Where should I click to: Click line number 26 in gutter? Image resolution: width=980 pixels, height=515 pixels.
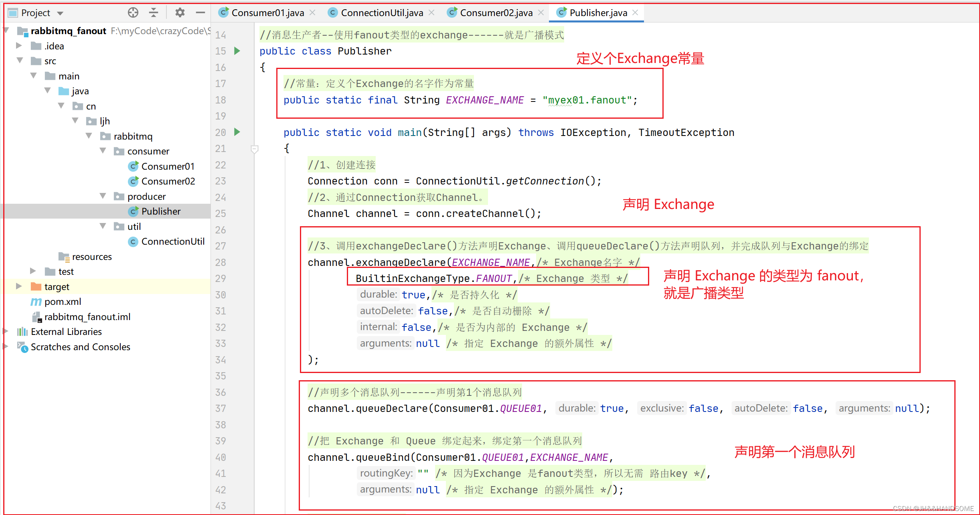[x=221, y=230]
